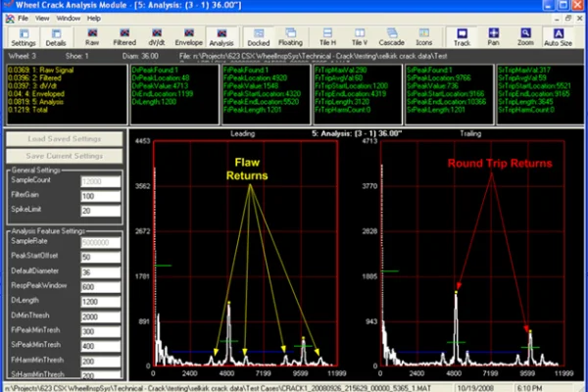
Task: Set windows to Floating mode
Action: pyautogui.click(x=290, y=37)
